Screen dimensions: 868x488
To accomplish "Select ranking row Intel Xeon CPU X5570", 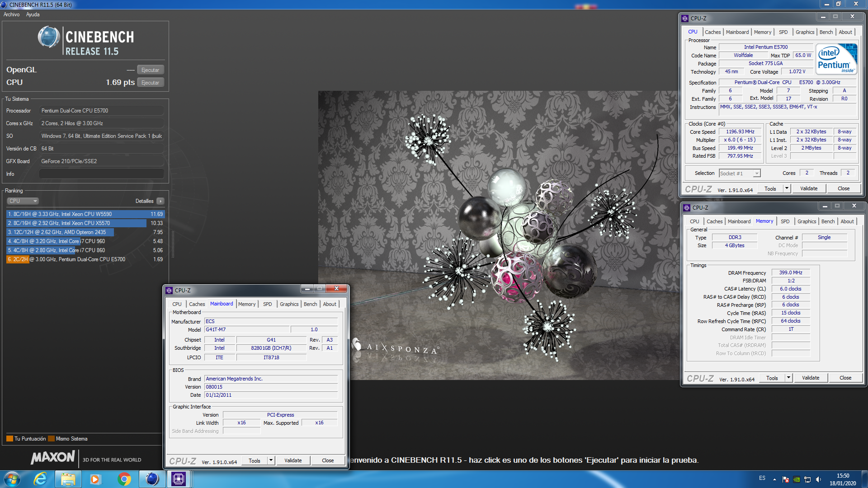I will [x=85, y=223].
